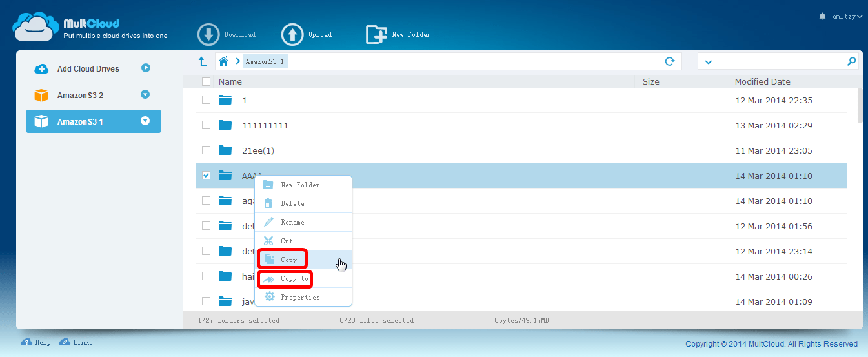Choose Properties from the context menu
868x357 pixels.
pyautogui.click(x=303, y=297)
